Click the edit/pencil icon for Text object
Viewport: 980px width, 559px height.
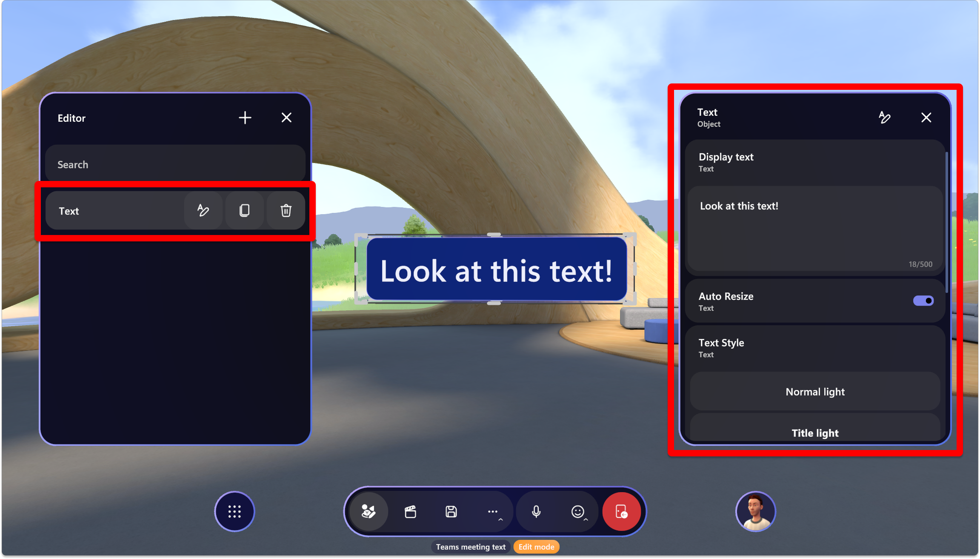[x=202, y=210]
